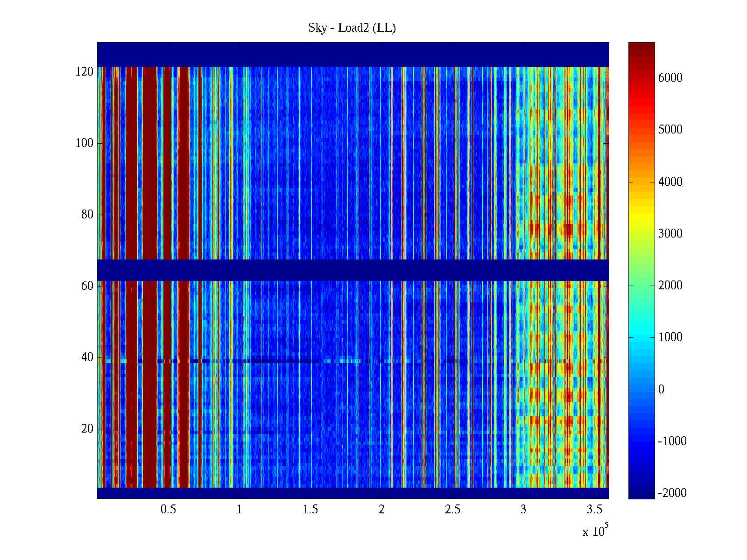Image resolution: width=747 pixels, height=560 pixels.
Task: Click the colorbar label -2000
Action: pos(672,493)
